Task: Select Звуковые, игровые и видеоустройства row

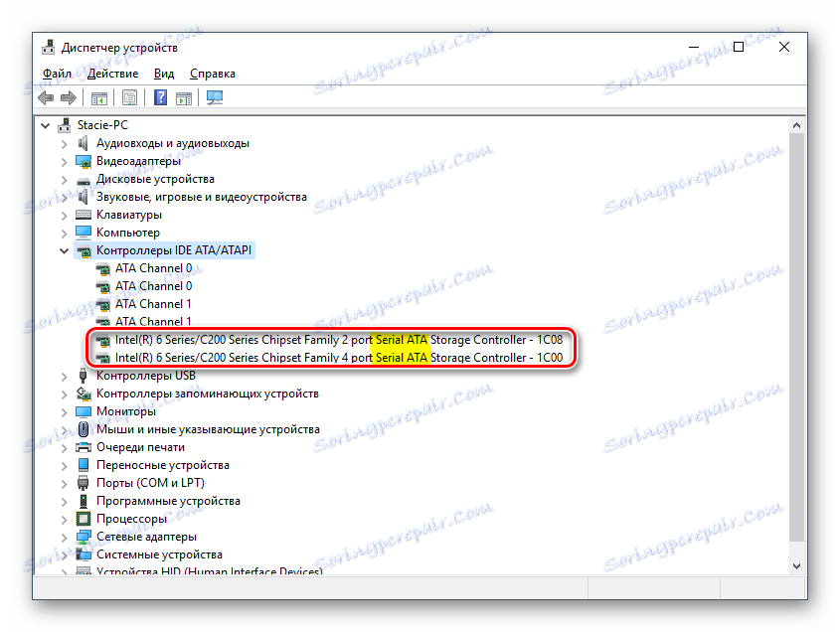Action: pyautogui.click(x=202, y=197)
